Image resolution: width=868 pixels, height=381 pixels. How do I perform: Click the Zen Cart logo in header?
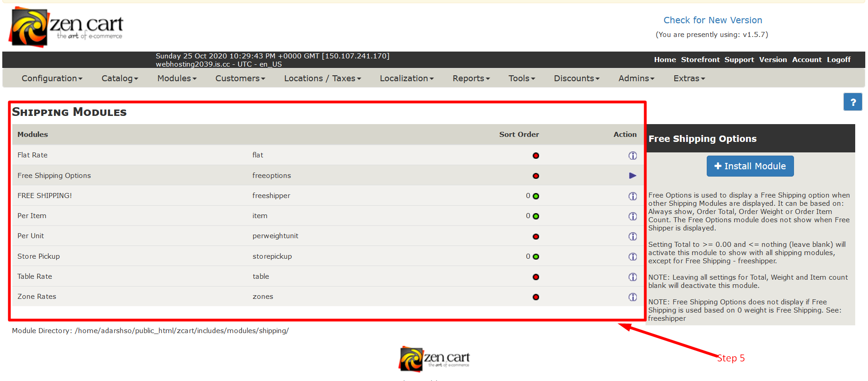pos(66,27)
